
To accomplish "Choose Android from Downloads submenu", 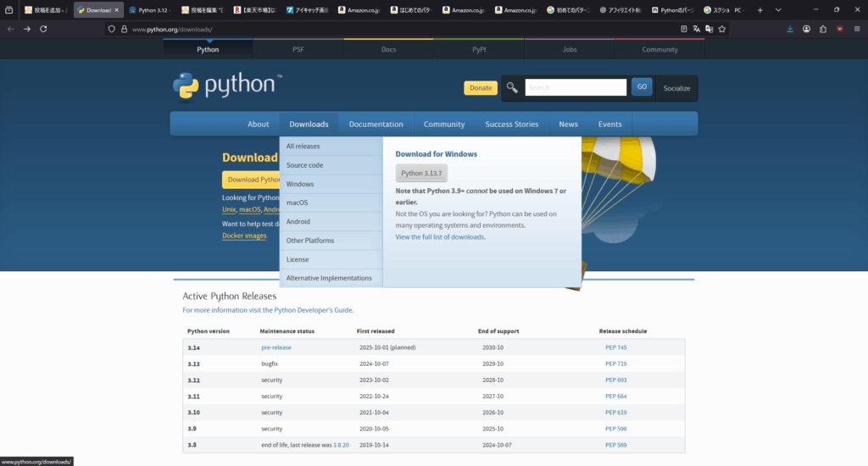I will point(331,221).
